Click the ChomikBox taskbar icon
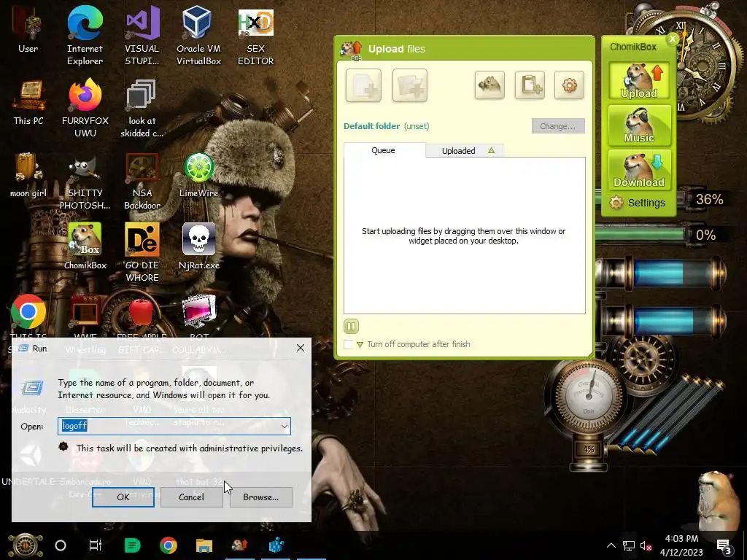Viewport: 747px width, 560px height. pyautogui.click(x=239, y=545)
